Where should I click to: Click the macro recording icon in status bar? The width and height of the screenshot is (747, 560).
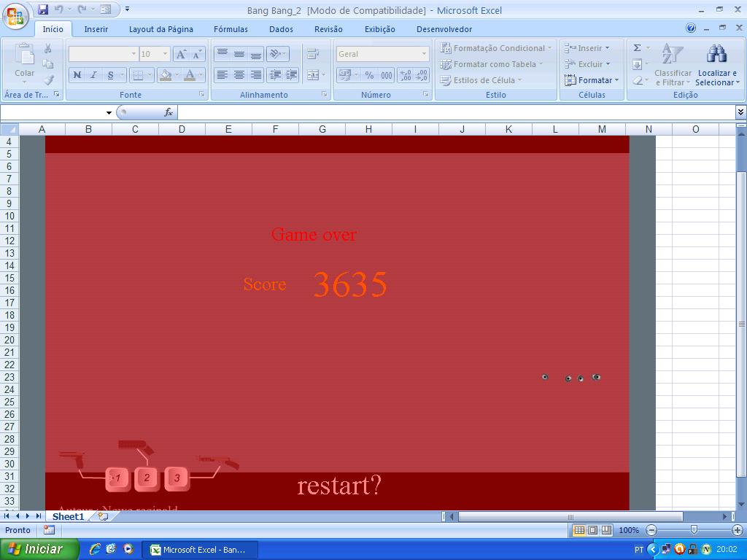(x=49, y=530)
